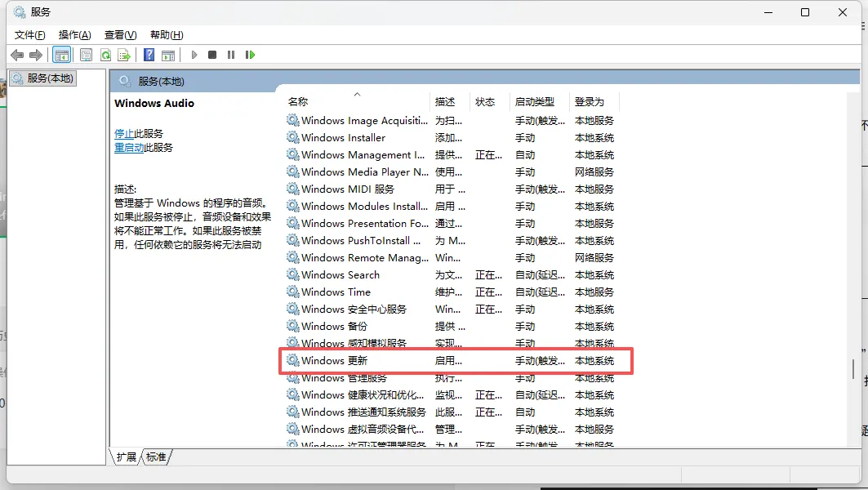
Task: Click gear icon of Windows Search row
Action: click(293, 274)
